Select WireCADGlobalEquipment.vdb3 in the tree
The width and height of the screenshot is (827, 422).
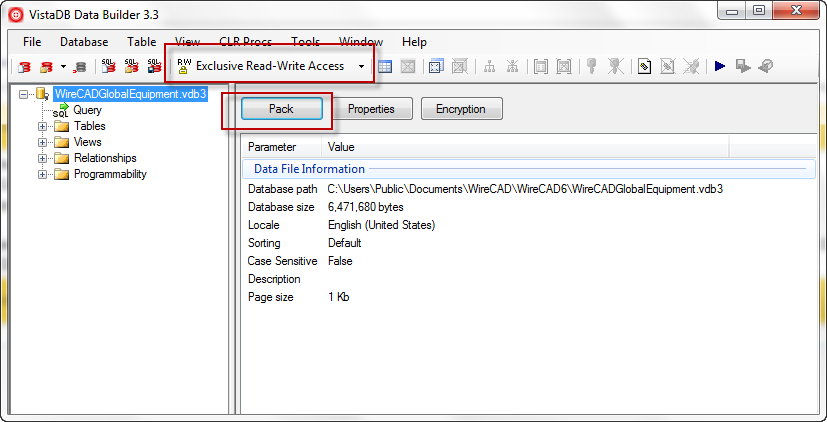click(130, 94)
